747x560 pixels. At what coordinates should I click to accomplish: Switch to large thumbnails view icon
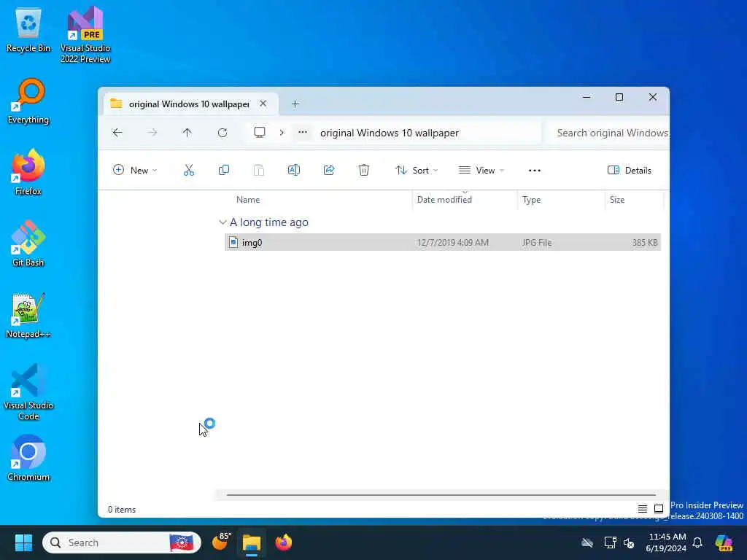click(x=659, y=509)
